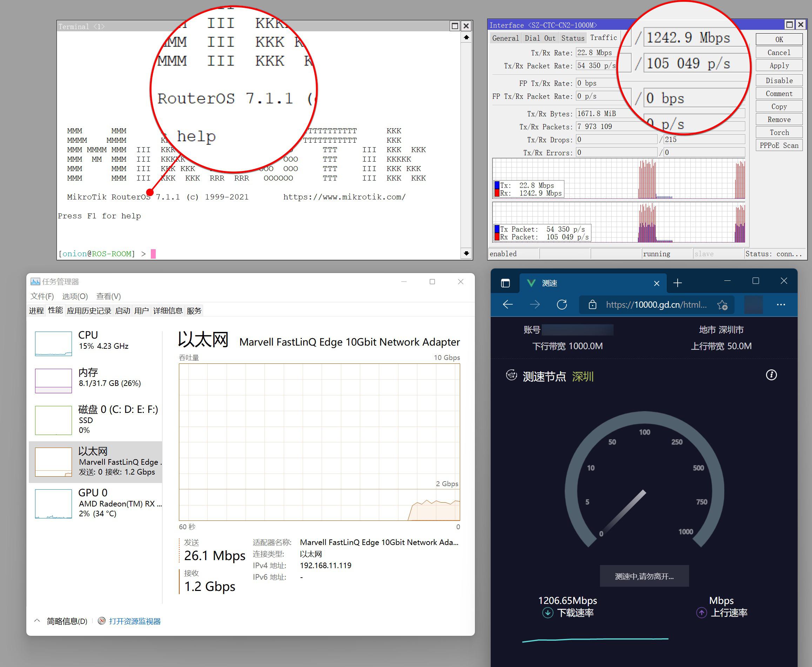Click the speed test info icon

tap(771, 375)
